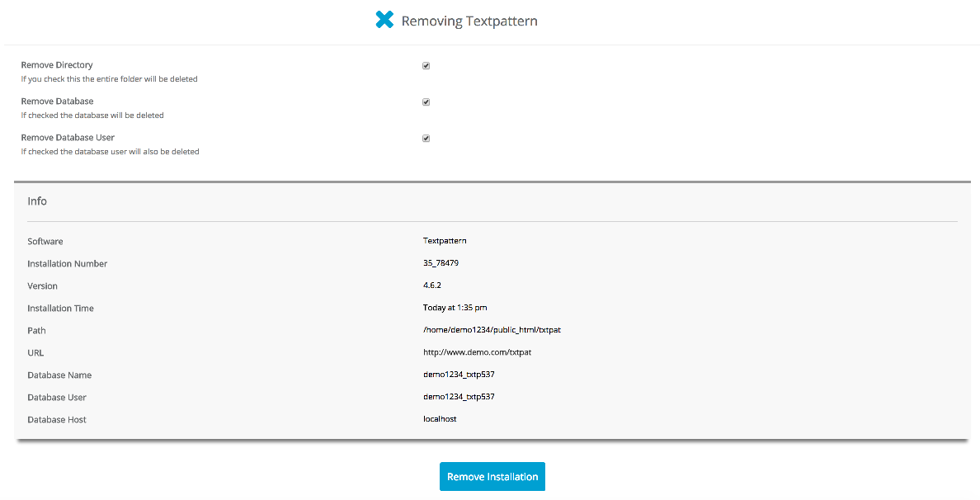
Task: Click 'If checked the database will be deleted' note
Action: coord(92,116)
